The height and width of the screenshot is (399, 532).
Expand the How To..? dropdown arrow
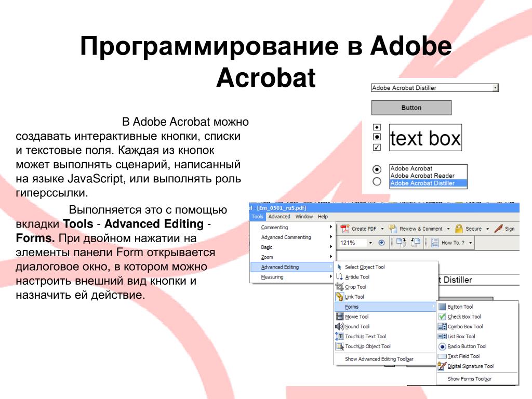[471, 243]
